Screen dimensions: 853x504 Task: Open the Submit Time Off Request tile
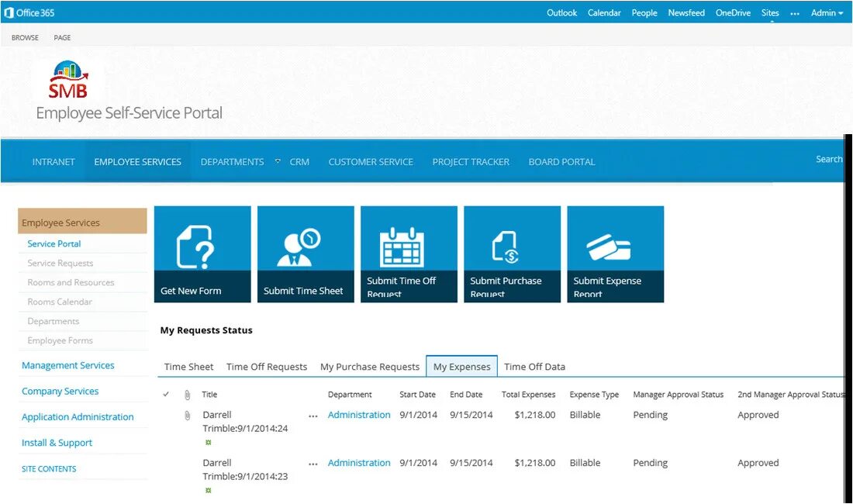click(x=409, y=254)
